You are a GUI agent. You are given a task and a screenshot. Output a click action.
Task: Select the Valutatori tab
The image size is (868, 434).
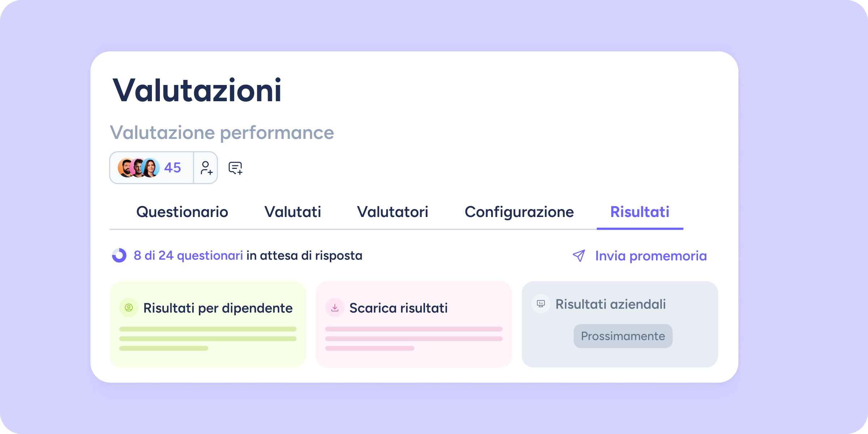tap(392, 212)
